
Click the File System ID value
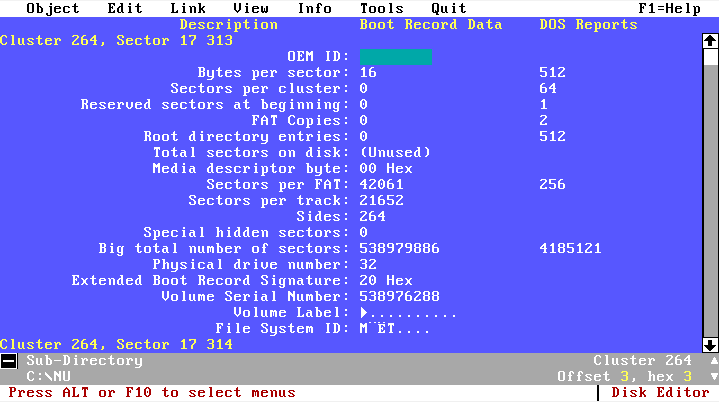(x=394, y=329)
